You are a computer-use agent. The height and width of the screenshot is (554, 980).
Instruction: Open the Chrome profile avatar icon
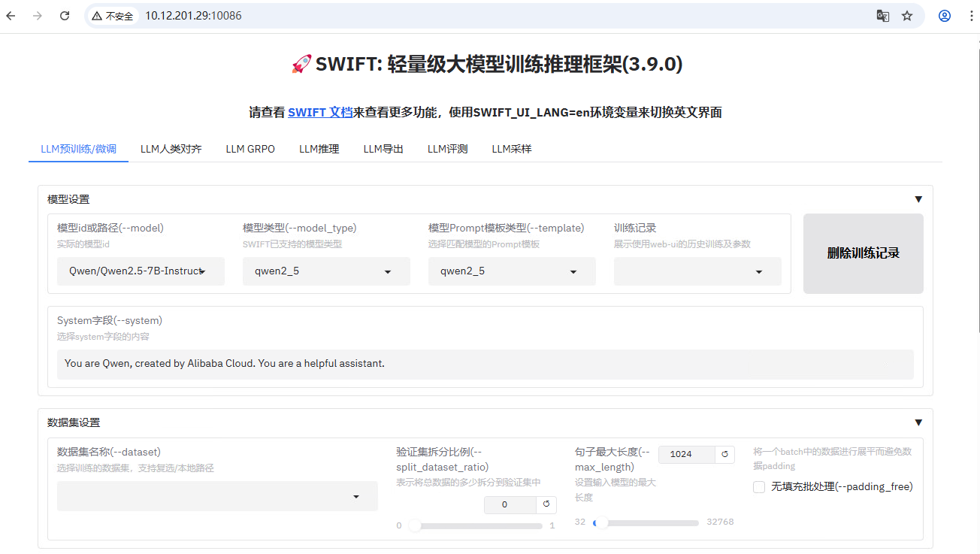945,16
